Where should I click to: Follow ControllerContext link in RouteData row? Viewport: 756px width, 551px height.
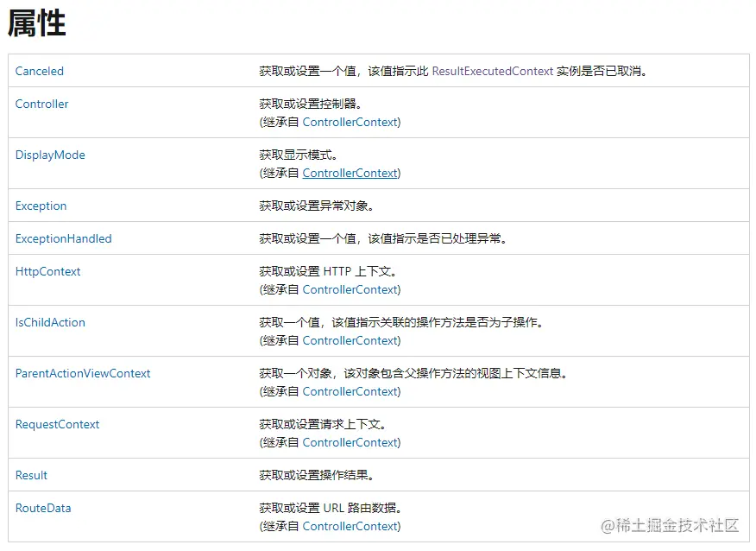coord(350,526)
